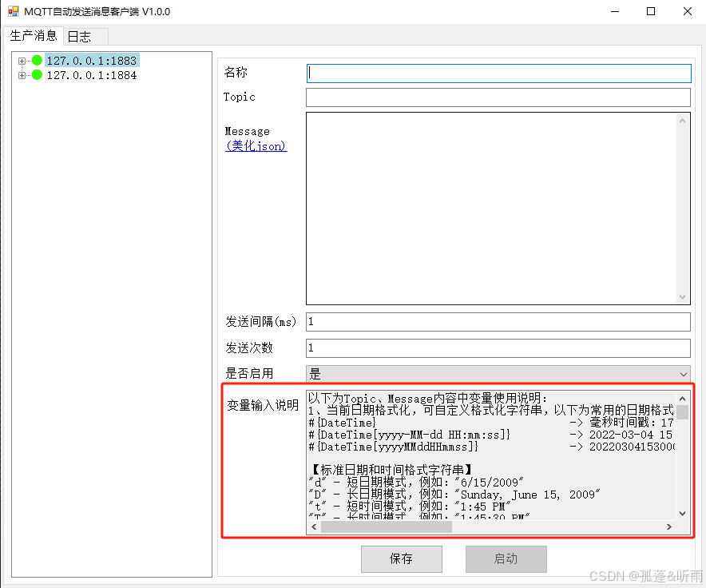The image size is (706, 588).
Task: Select the 127.0.0.1:1883 broker entry
Action: [92, 61]
